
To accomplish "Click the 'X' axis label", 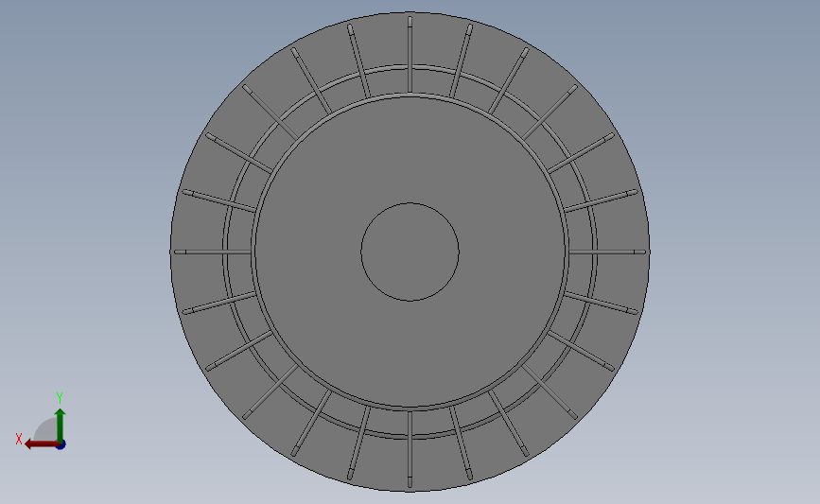I will tap(19, 439).
